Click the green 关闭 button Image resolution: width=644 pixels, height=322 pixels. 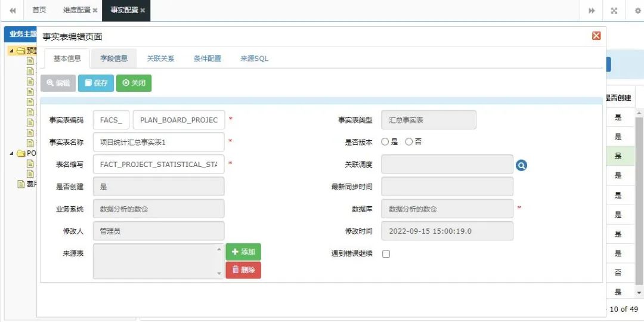click(134, 83)
